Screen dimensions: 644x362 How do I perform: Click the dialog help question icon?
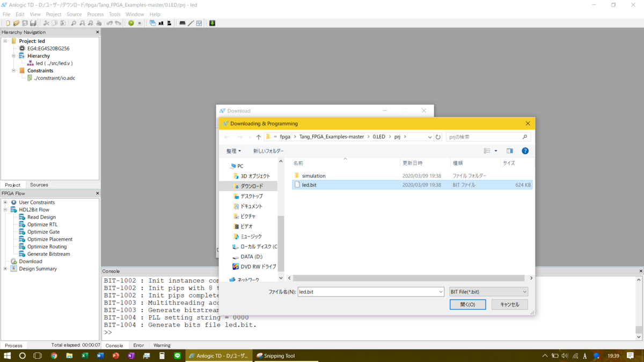pos(525,151)
